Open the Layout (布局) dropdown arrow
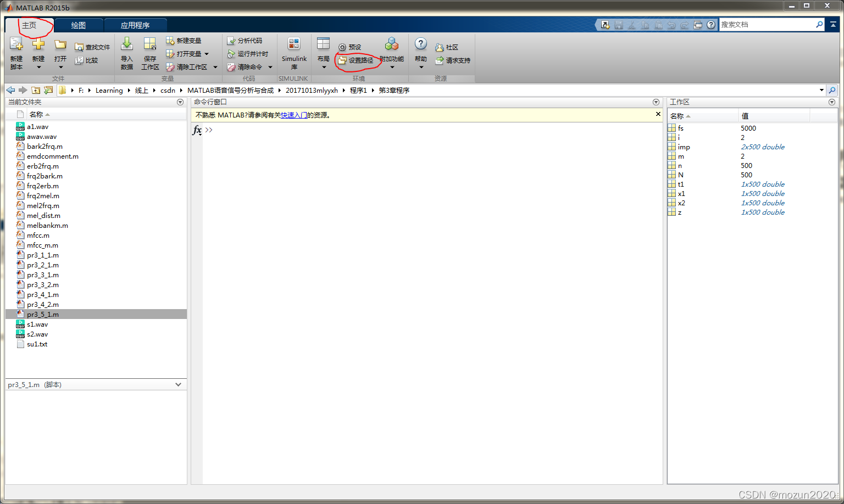The width and height of the screenshot is (844, 504). pos(324,68)
